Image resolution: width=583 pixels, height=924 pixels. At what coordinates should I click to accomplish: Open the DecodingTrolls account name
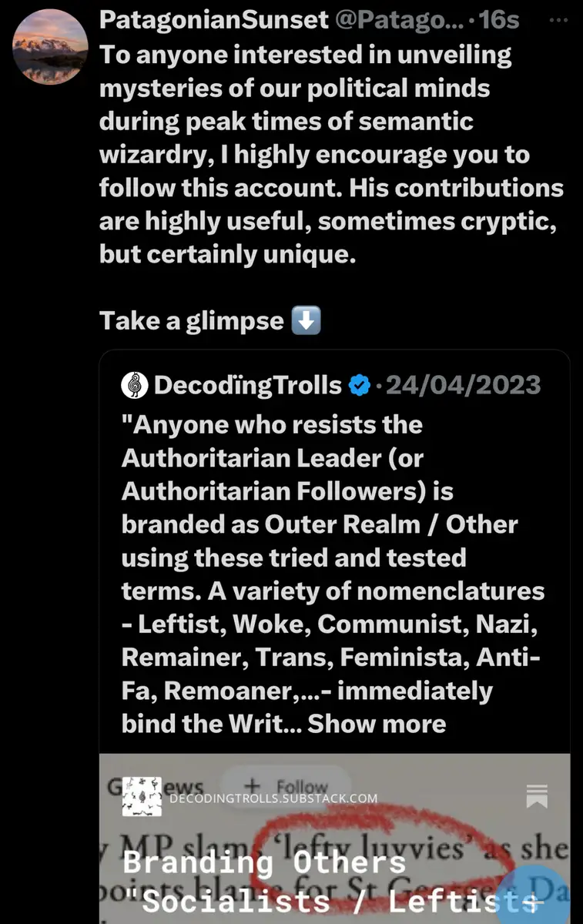(247, 384)
